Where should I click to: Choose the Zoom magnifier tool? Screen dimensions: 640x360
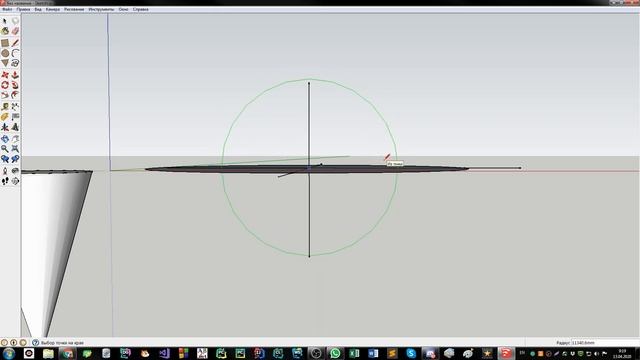pyautogui.click(x=5, y=149)
